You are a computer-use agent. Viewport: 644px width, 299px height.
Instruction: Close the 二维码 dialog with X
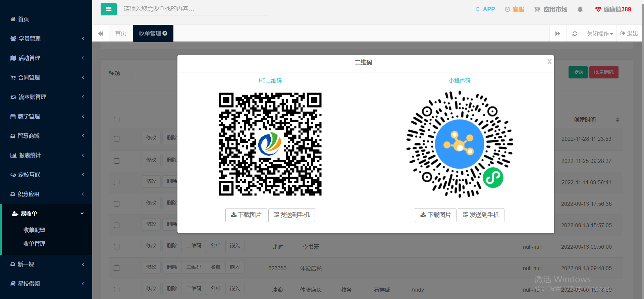549,62
